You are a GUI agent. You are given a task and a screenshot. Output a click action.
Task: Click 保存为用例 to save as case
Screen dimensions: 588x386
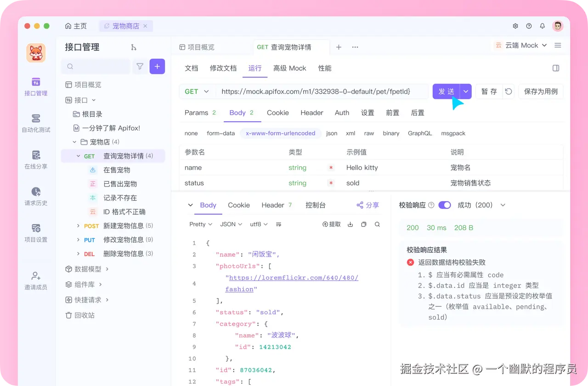tap(541, 91)
